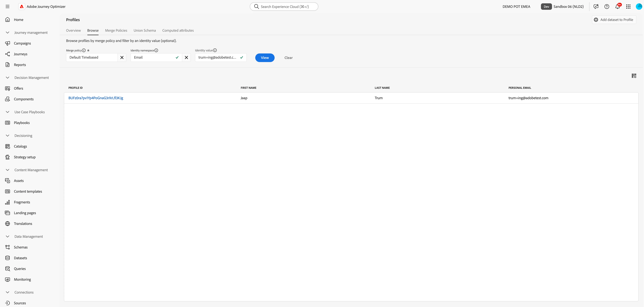Click Add dataset to Profile button
Screen dimensions: 644x307
click(614, 20)
